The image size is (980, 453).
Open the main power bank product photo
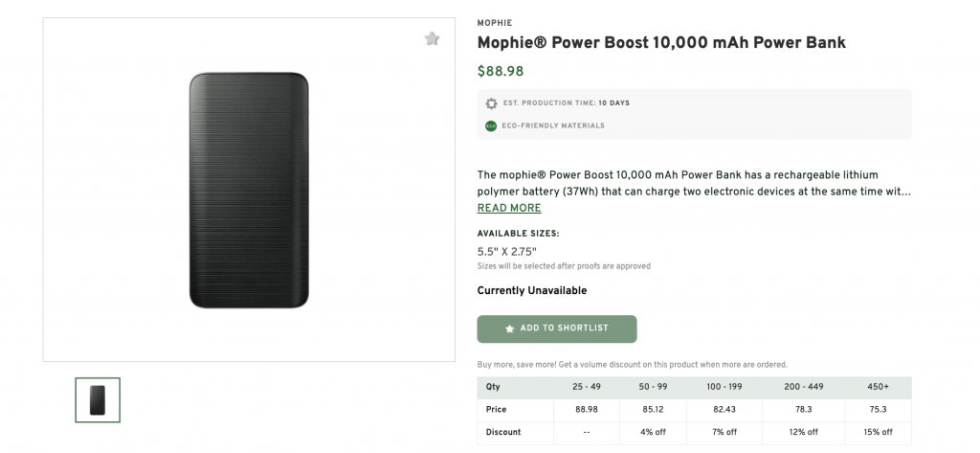coord(249,190)
